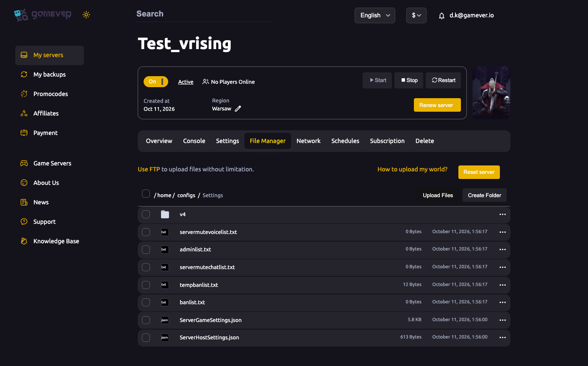The image size is (588, 366).
Task: Open notifications bell icon
Action: [442, 16]
